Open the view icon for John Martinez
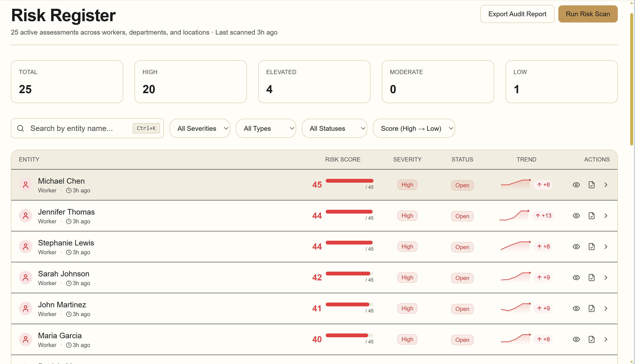Viewport: 635px width, 364px height. 576,308
